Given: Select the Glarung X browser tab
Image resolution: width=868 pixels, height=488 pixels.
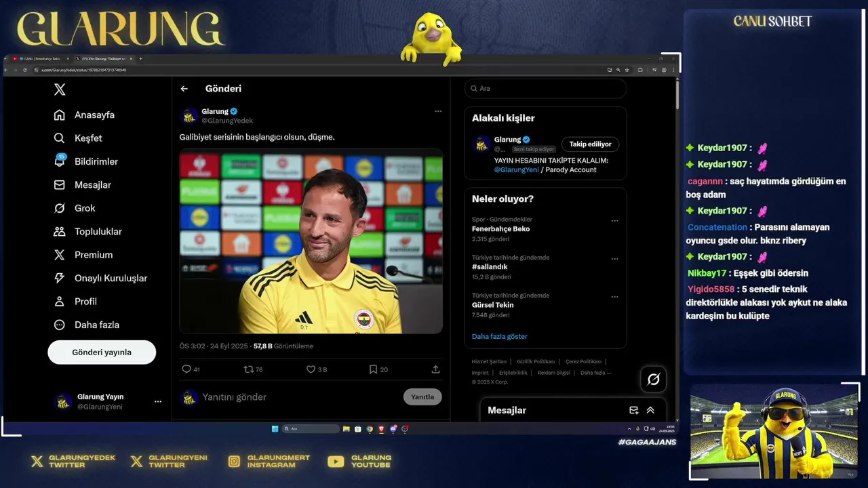Looking at the screenshot, I should point(104,59).
